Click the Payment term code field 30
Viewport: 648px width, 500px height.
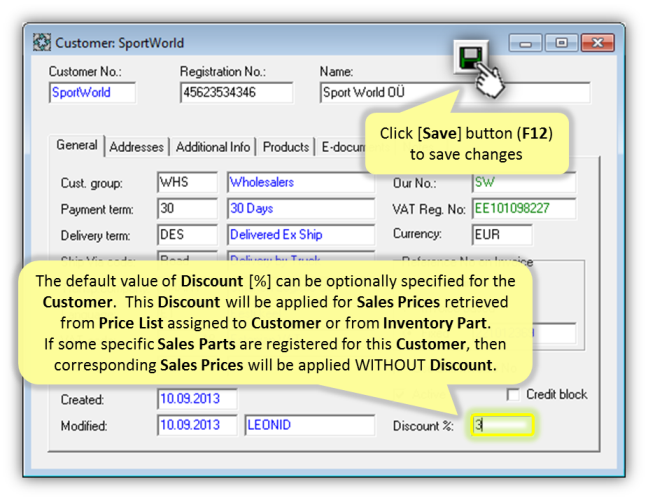187,208
